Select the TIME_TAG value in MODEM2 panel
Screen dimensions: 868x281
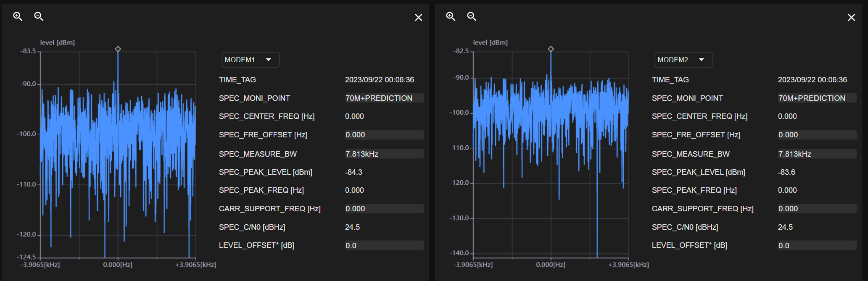tap(813, 80)
